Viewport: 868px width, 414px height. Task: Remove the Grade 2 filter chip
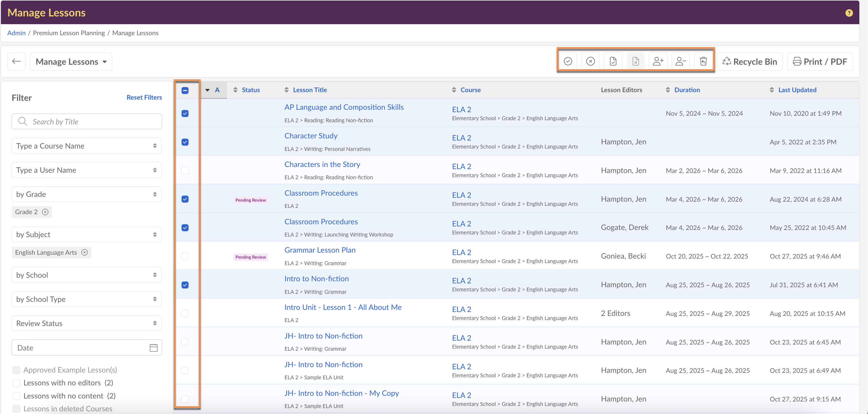pyautogui.click(x=45, y=212)
